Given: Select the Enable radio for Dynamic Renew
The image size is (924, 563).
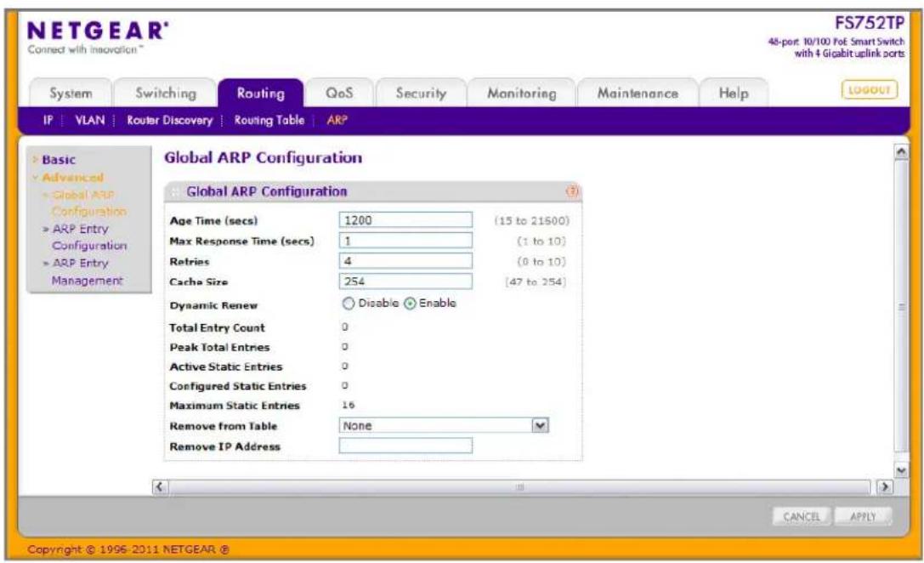Looking at the screenshot, I should [410, 304].
